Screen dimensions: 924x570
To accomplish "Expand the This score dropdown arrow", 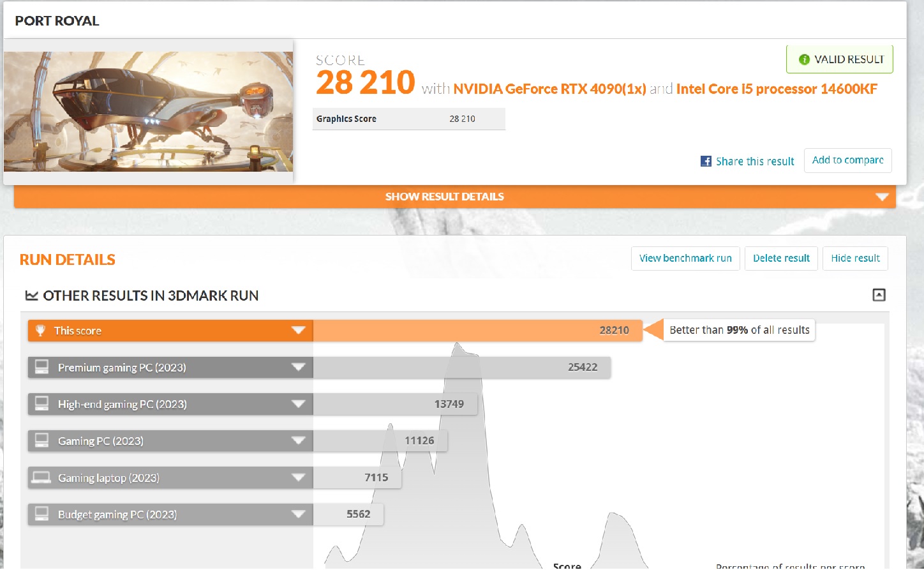I will 298,331.
